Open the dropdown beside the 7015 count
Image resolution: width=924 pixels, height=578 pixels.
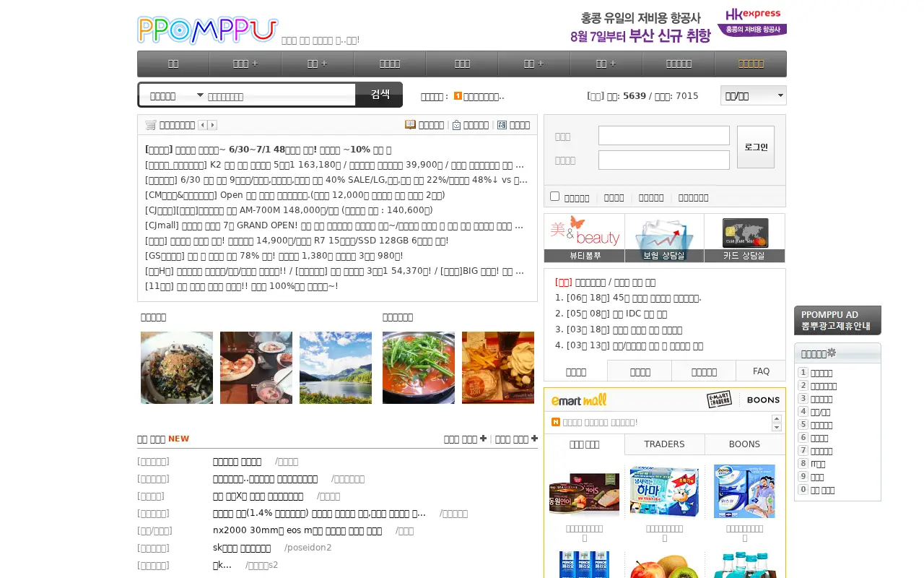[x=754, y=95]
